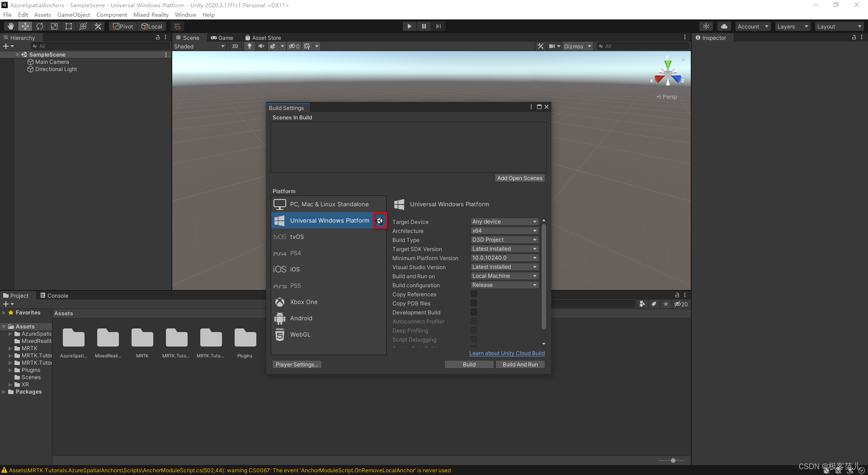This screenshot has width=868, height=475.
Task: Select the Move tool
Action: tap(25, 26)
